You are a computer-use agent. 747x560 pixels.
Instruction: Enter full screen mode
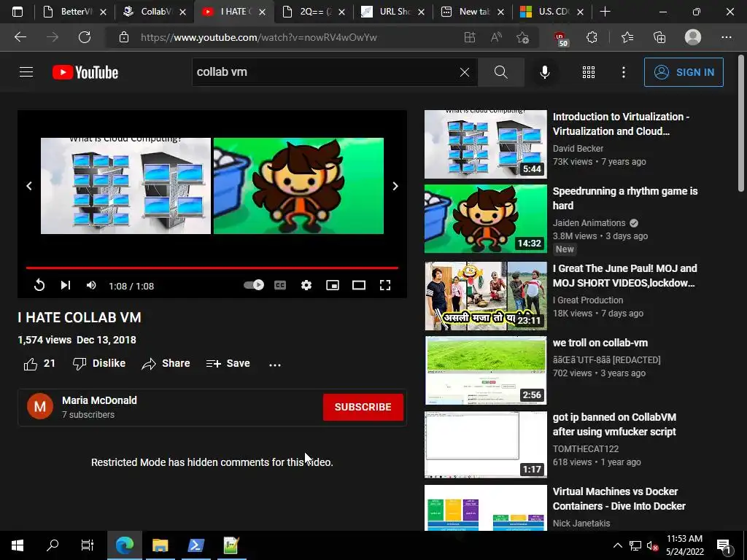(385, 285)
